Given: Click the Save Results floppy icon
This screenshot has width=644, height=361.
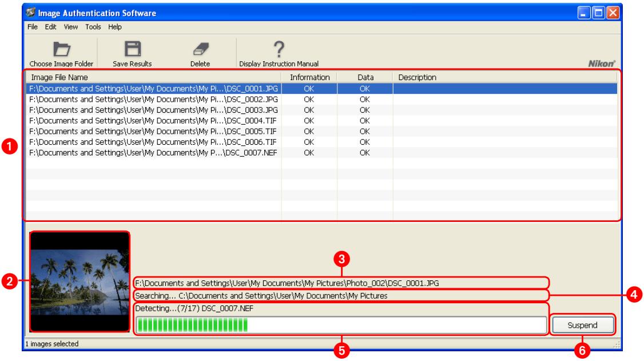Looking at the screenshot, I should point(133,49).
